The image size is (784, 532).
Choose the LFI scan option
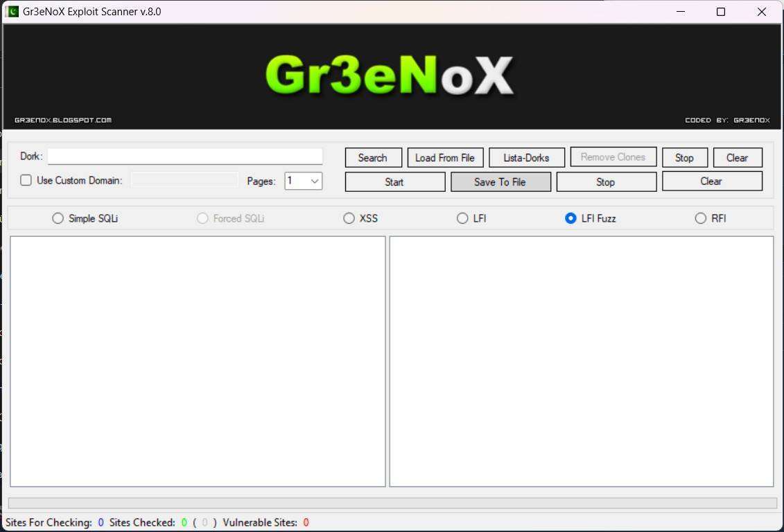point(462,218)
